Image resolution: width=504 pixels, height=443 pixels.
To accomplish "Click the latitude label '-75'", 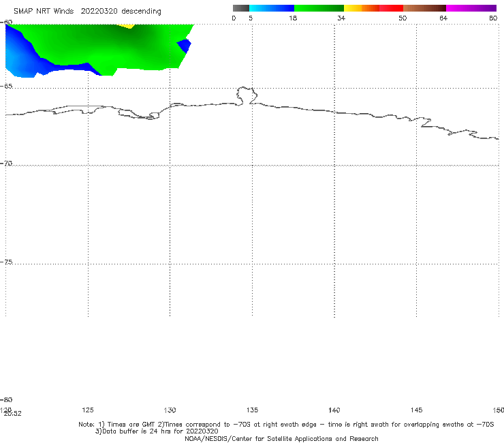I will 6,262.
